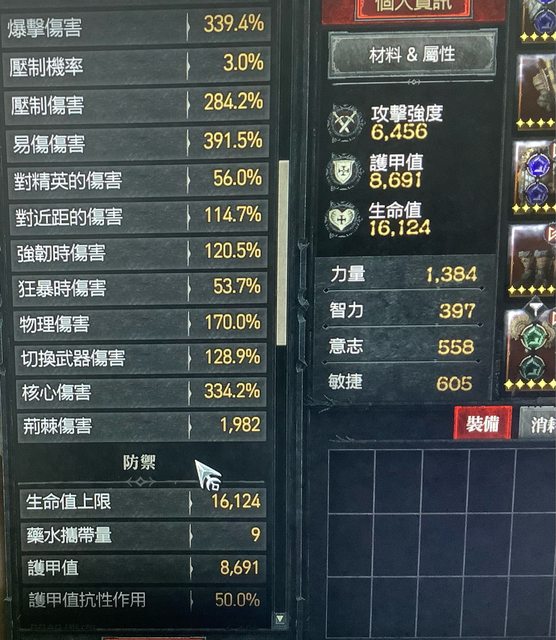The width and height of the screenshot is (556, 640).
Task: Select the armor equipment slot below 材料
Action: (x=537, y=91)
